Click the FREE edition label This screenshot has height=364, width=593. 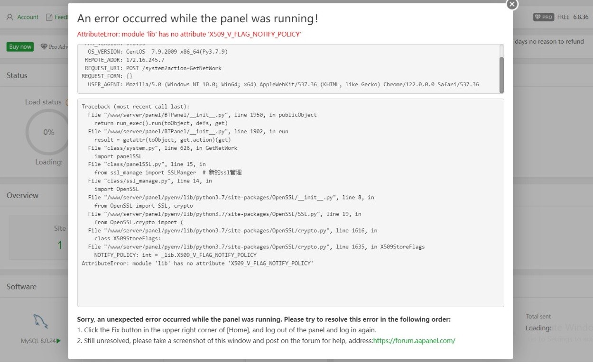(x=563, y=17)
